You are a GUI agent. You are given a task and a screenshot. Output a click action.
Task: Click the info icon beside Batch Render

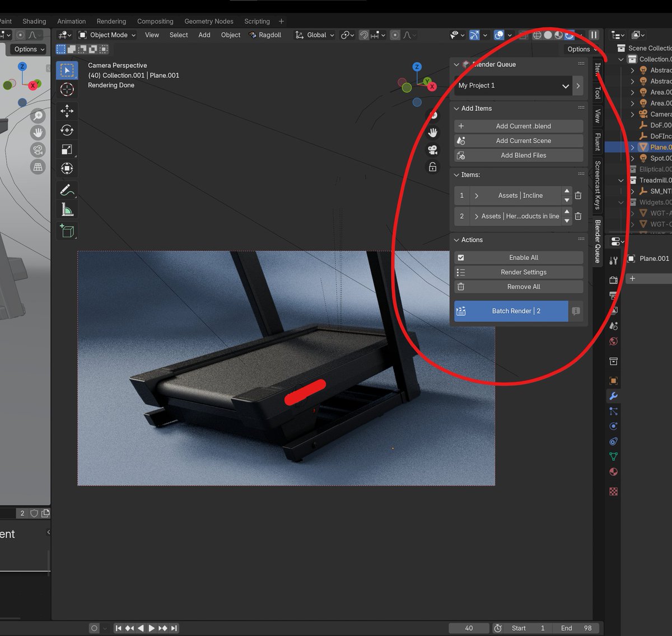point(576,311)
